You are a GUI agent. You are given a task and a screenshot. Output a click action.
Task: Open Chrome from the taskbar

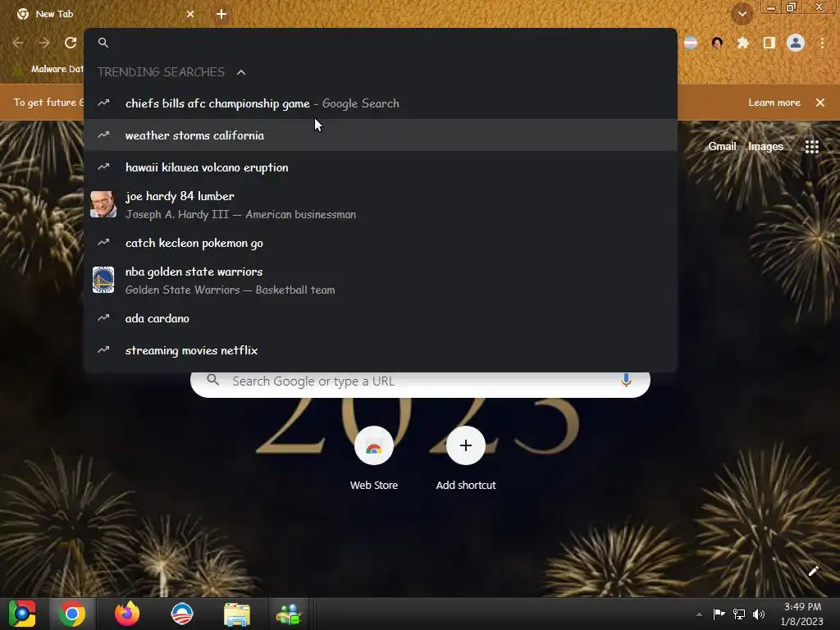pyautogui.click(x=72, y=614)
